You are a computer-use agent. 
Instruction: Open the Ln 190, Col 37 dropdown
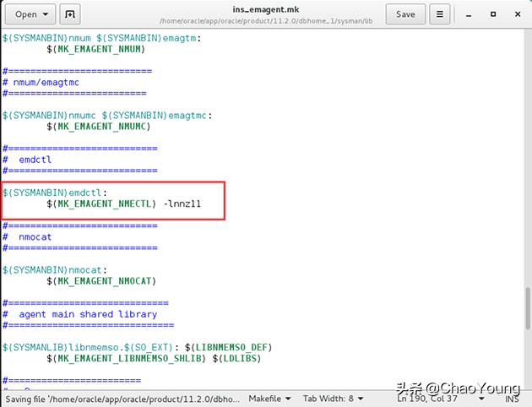[441, 399]
